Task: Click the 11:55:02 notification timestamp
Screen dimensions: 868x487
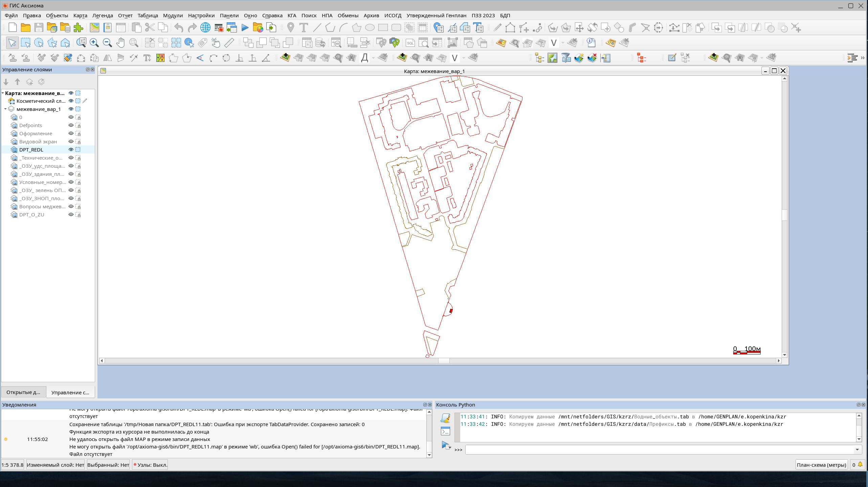Action: (38, 439)
